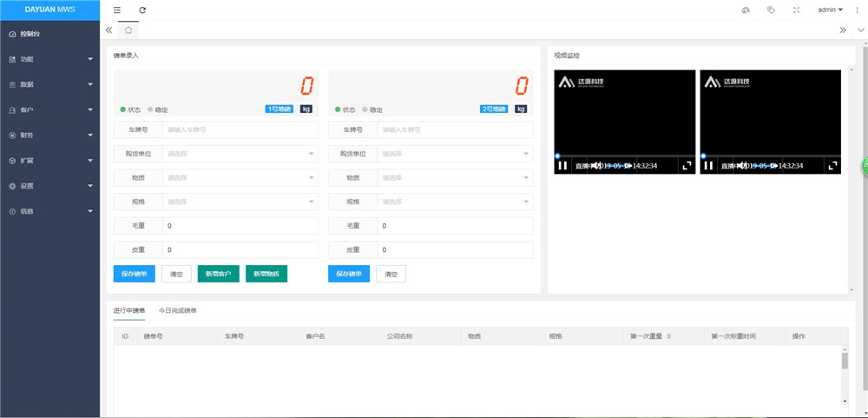Click the 新增客户 button
Image resolution: width=868 pixels, height=418 pixels.
pos(218,274)
